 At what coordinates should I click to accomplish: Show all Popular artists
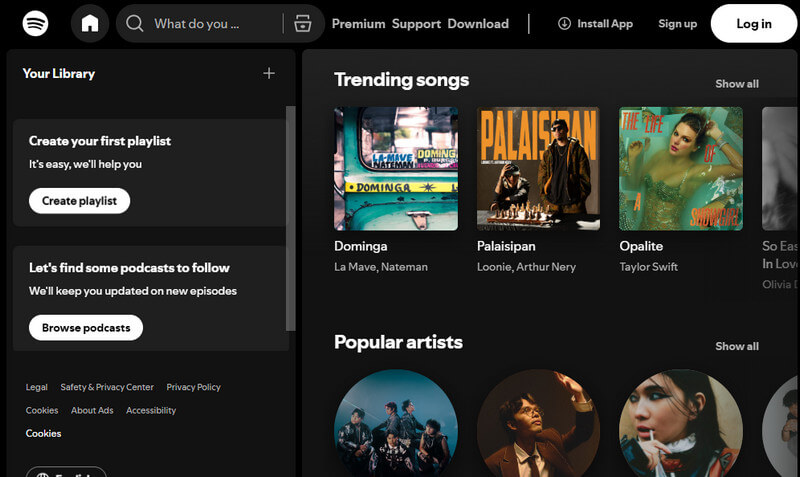coord(737,346)
